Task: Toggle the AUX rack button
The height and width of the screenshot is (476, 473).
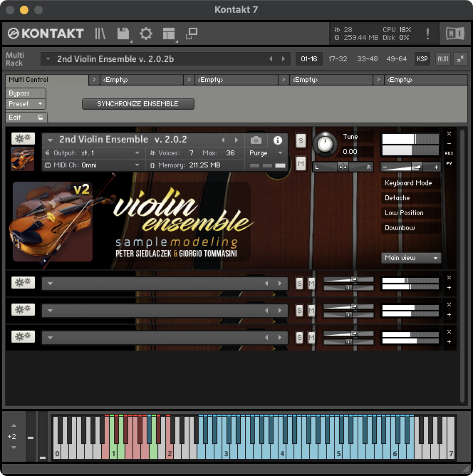Action: 443,59
